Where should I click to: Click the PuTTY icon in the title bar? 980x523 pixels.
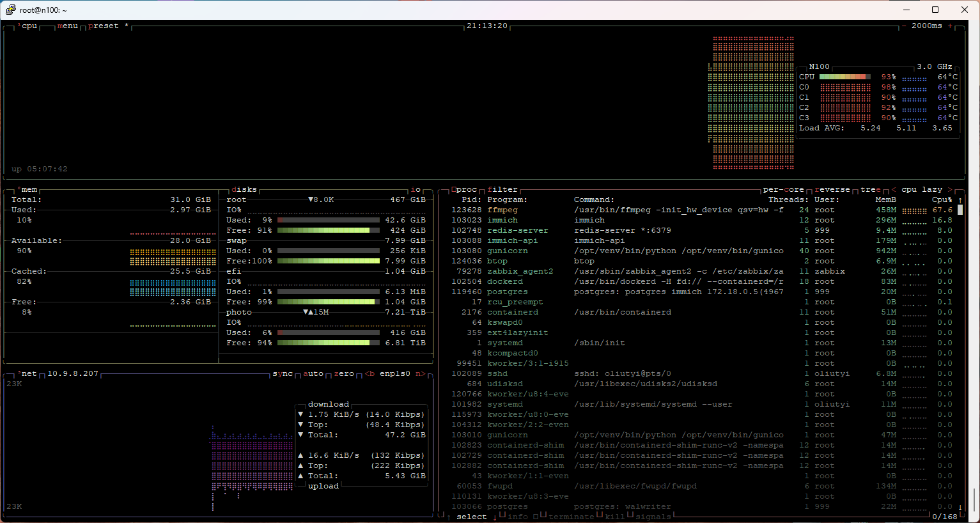(10, 10)
